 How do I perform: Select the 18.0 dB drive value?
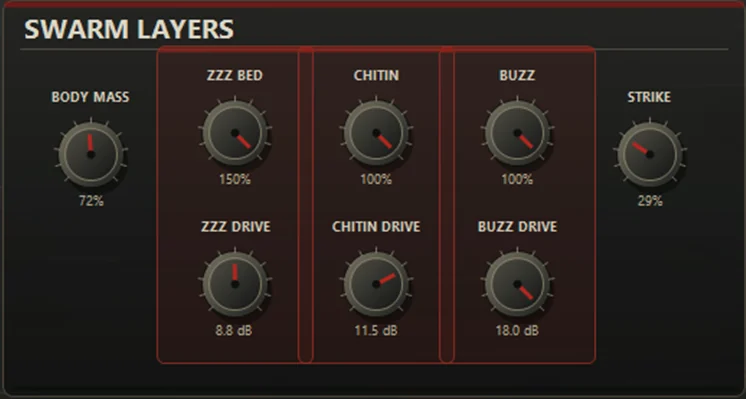point(517,331)
